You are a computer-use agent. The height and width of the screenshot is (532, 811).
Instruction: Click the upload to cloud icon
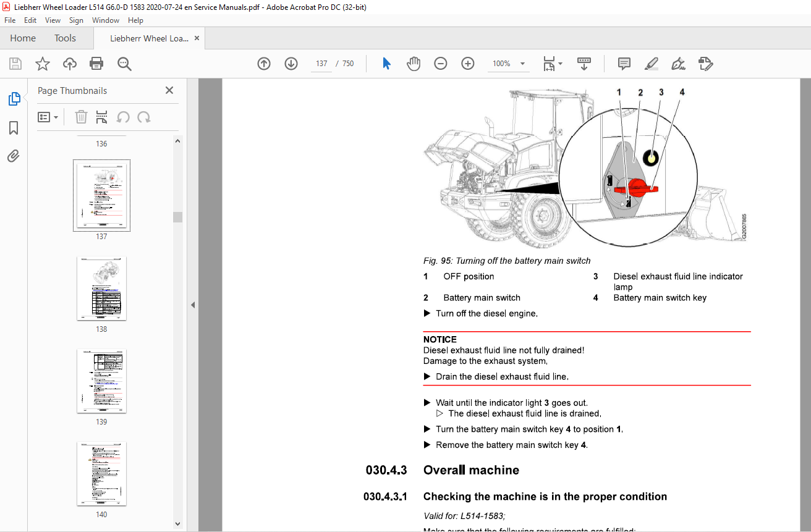(70, 64)
